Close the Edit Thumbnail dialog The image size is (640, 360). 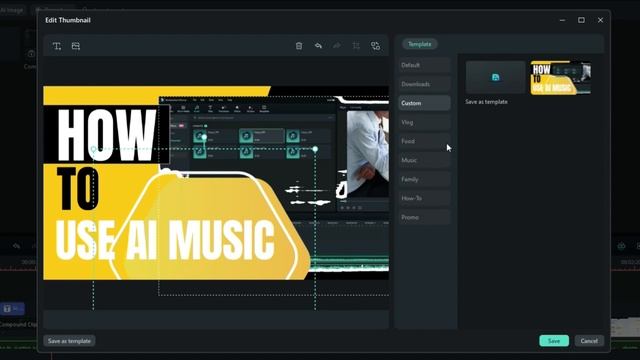[x=600, y=20]
